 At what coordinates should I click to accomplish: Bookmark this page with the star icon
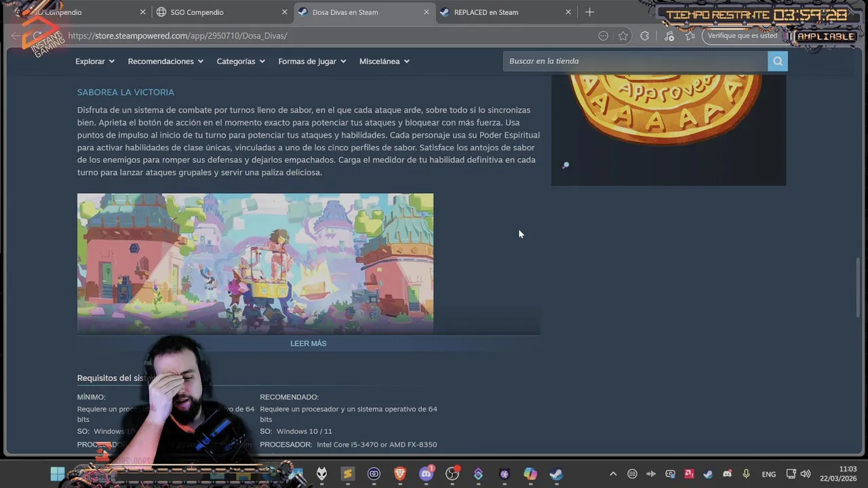coord(623,36)
